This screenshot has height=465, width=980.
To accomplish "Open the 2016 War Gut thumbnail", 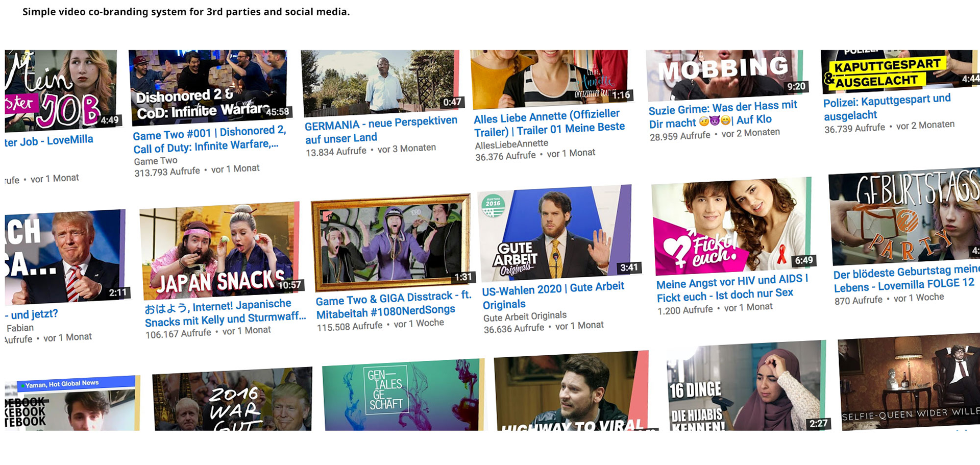I will 232,400.
